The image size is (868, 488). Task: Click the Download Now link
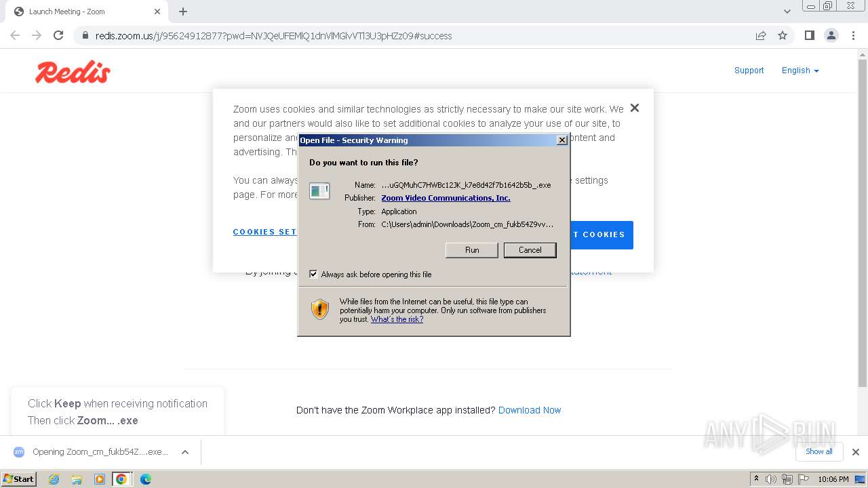[x=530, y=410]
